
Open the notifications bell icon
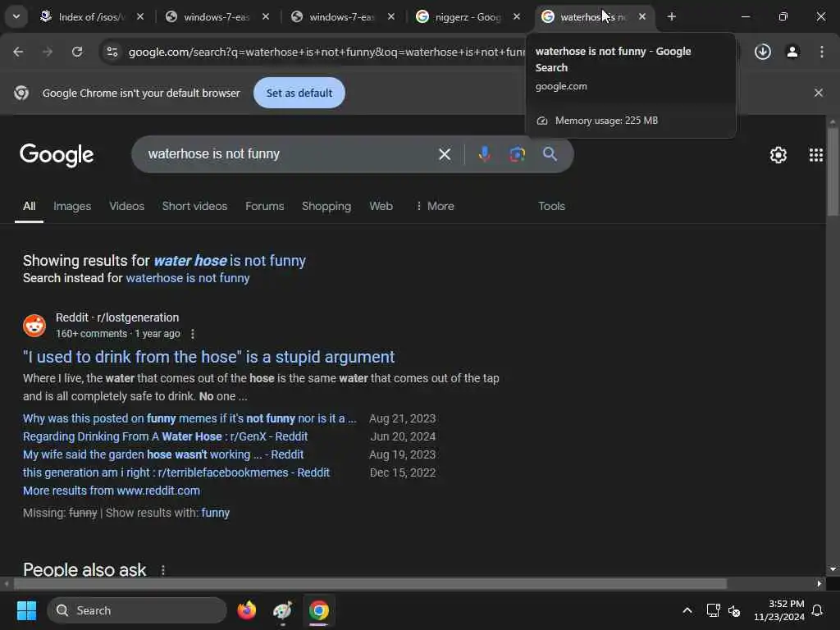tap(818, 610)
